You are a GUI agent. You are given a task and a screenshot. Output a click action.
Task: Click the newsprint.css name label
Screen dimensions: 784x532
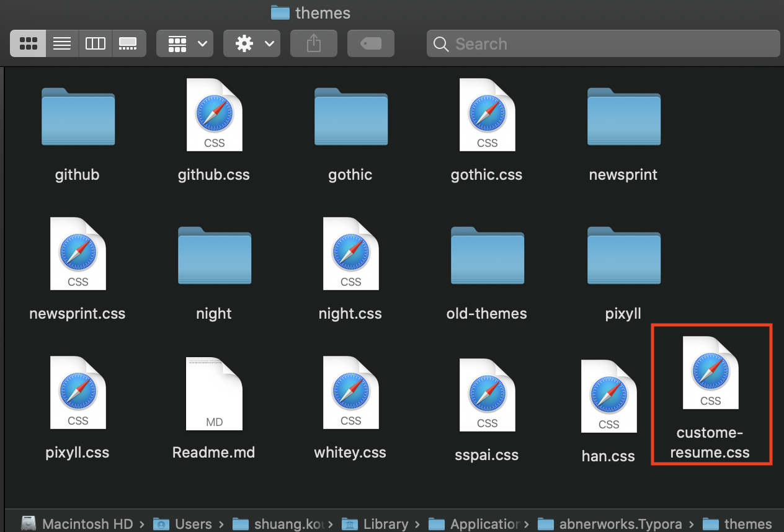tap(78, 314)
